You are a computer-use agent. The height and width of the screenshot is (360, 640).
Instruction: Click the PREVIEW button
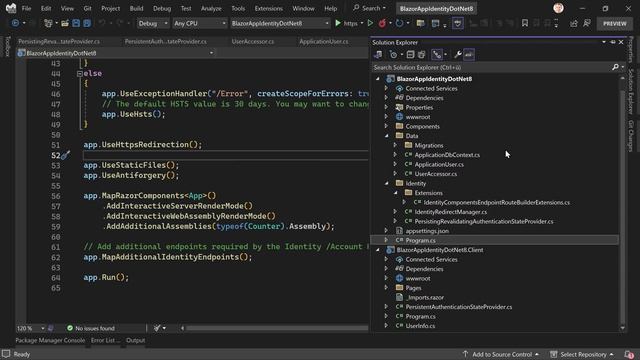coord(615,23)
